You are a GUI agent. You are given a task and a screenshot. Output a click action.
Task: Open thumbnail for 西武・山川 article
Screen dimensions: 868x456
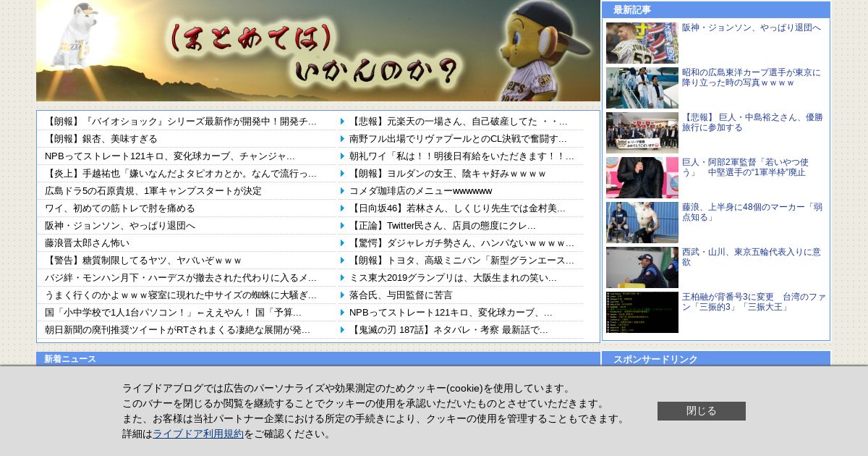642,267
